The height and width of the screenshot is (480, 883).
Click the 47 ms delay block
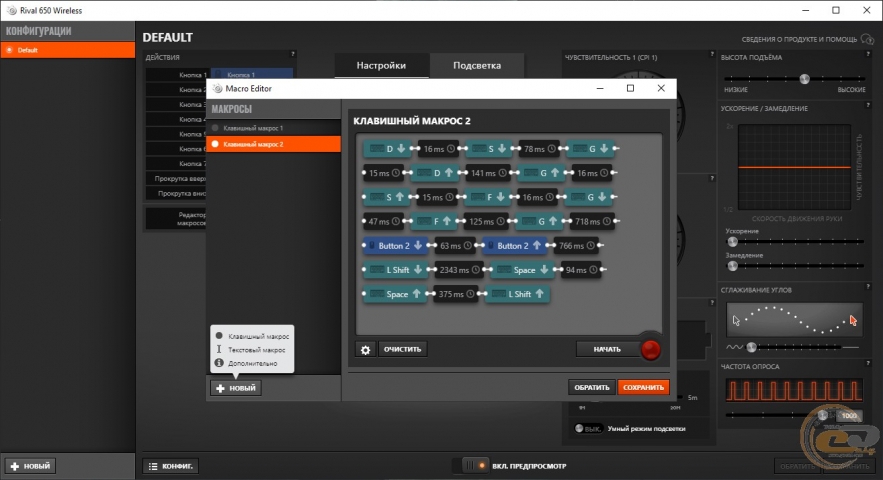(x=383, y=221)
